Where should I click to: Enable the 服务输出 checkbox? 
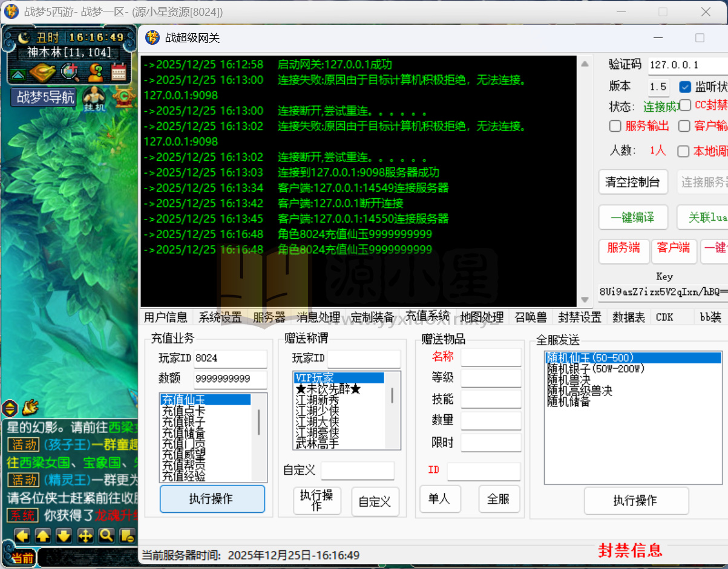point(615,126)
